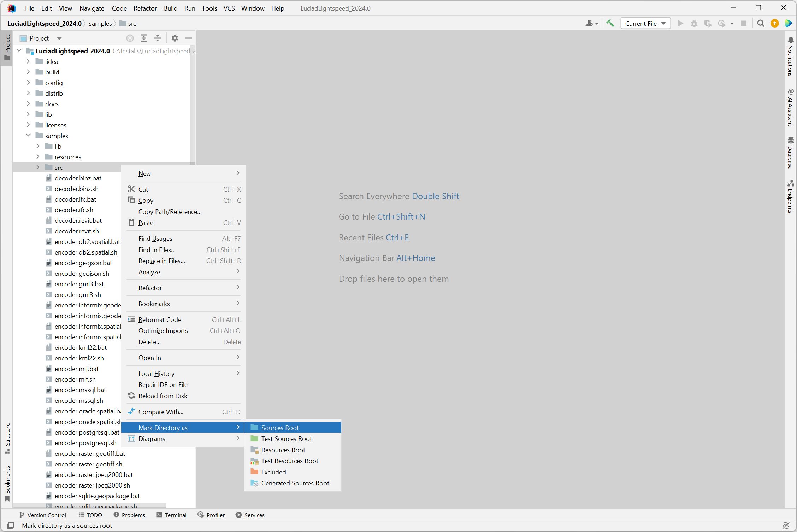797x532 pixels.
Task: Click Select Opened File crosshair icon
Action: tap(130, 38)
